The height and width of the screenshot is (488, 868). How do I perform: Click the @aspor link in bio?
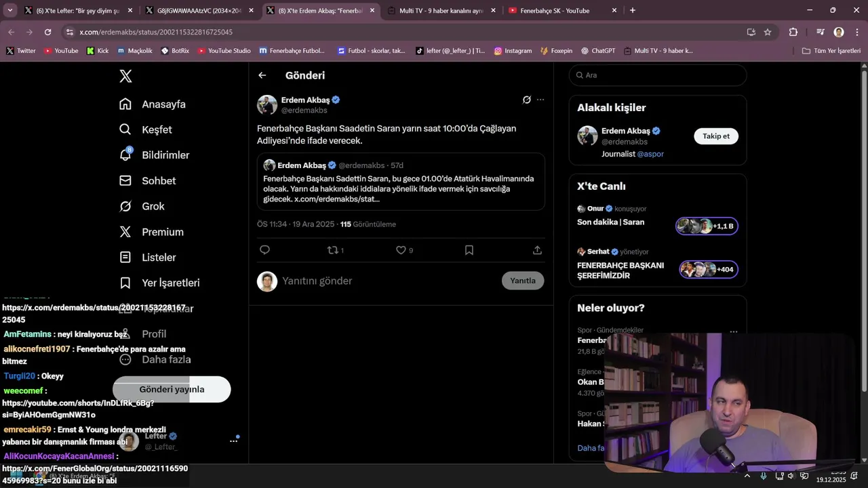click(651, 154)
